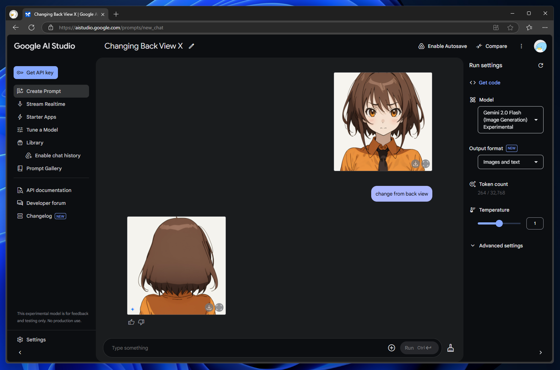Expand the generated back view image fullscreen
The height and width of the screenshot is (370, 560).
[219, 307]
